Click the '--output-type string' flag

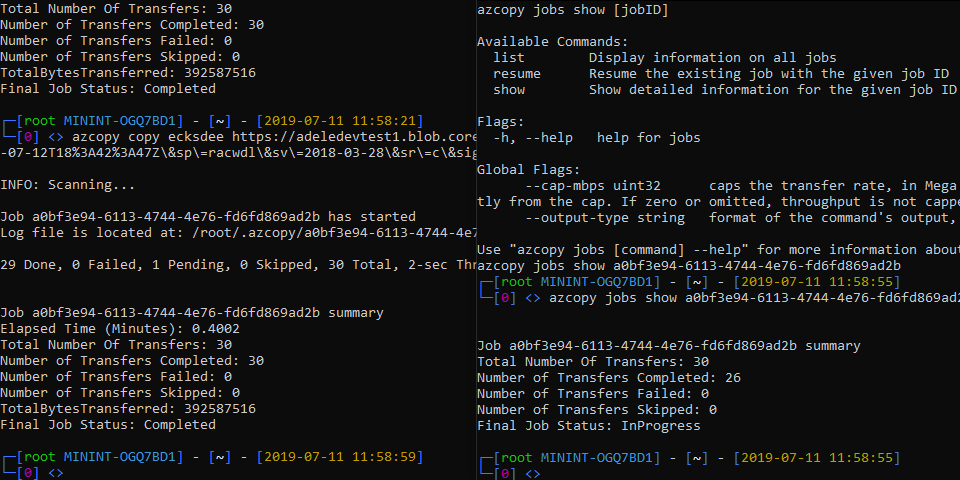click(604, 217)
